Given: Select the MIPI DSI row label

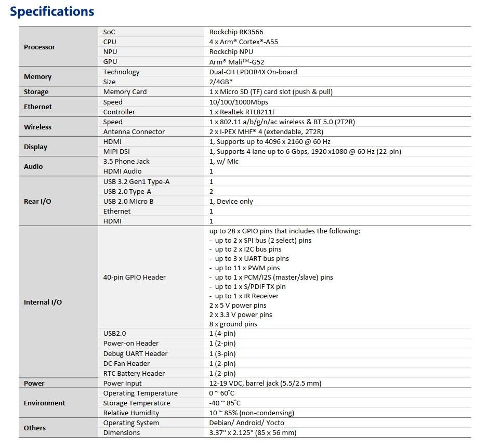Looking at the screenshot, I should [x=117, y=152].
